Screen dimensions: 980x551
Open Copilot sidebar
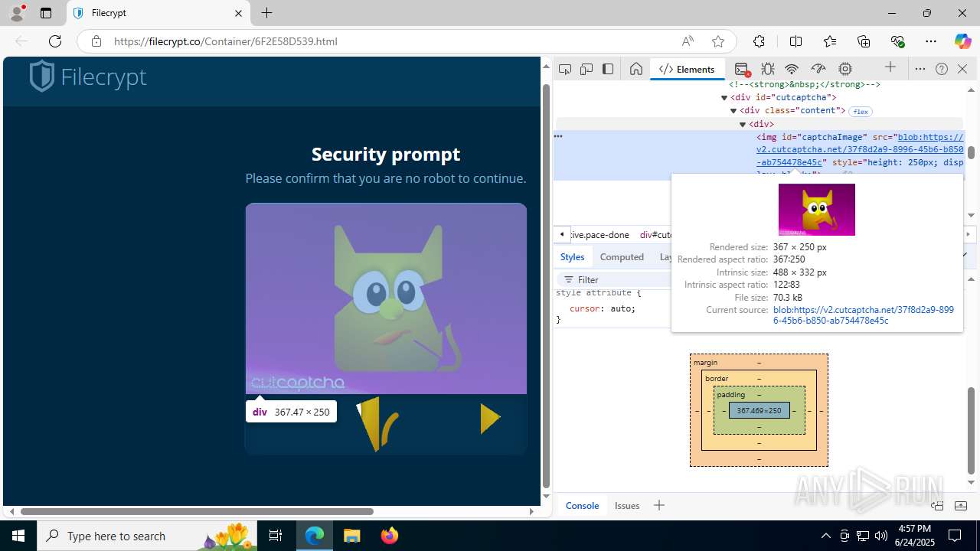pyautogui.click(x=962, y=41)
